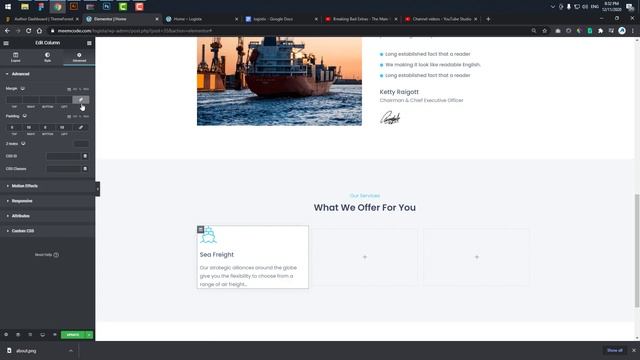640x360 pixels.
Task: Switch to Author Dashboard ThemeForest tab
Action: point(42,19)
